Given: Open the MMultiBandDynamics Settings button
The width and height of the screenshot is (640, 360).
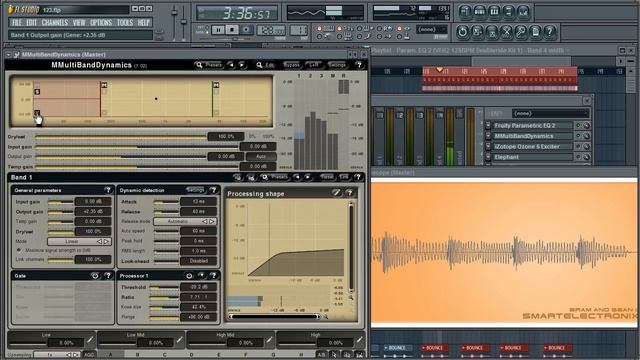Looking at the screenshot, I should tap(337, 65).
